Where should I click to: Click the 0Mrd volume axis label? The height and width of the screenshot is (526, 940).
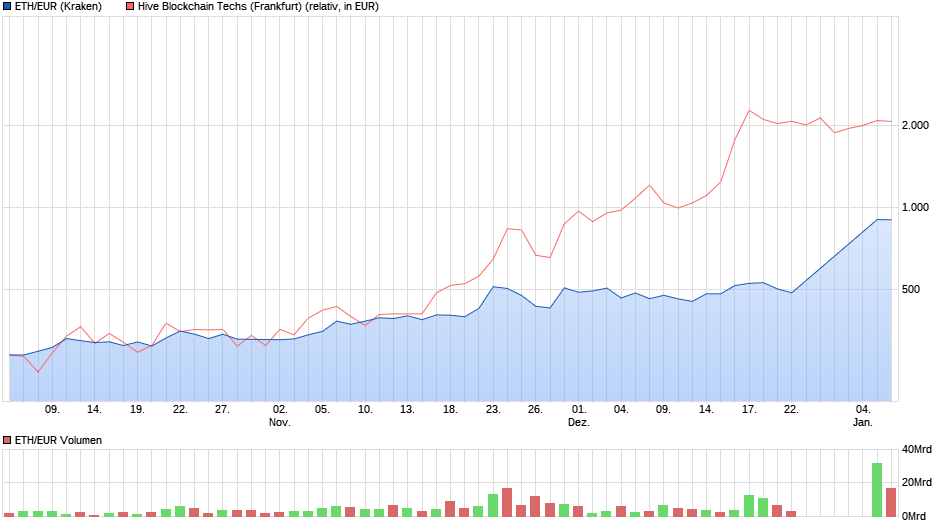914,516
